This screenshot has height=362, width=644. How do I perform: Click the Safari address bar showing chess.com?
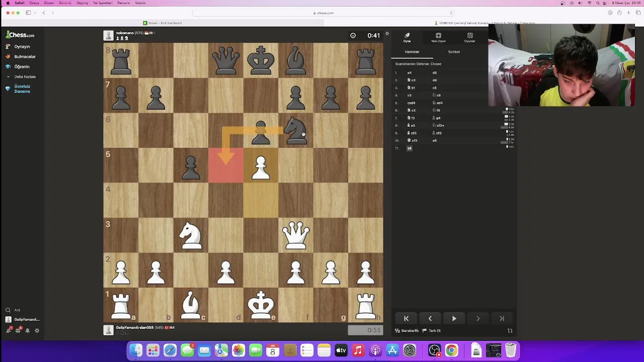(323, 13)
